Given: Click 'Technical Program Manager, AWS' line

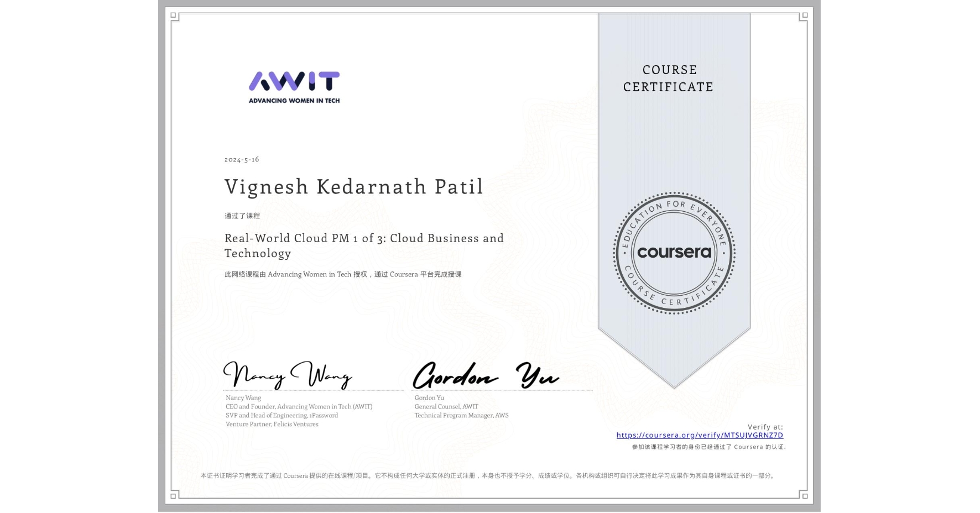Looking at the screenshot, I should (461, 415).
